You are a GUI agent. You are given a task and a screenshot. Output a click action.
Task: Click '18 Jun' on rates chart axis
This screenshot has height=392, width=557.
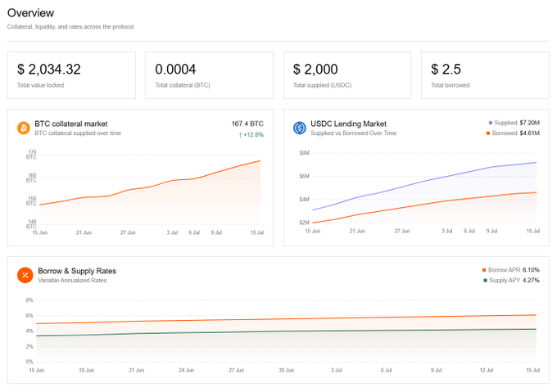click(x=86, y=370)
